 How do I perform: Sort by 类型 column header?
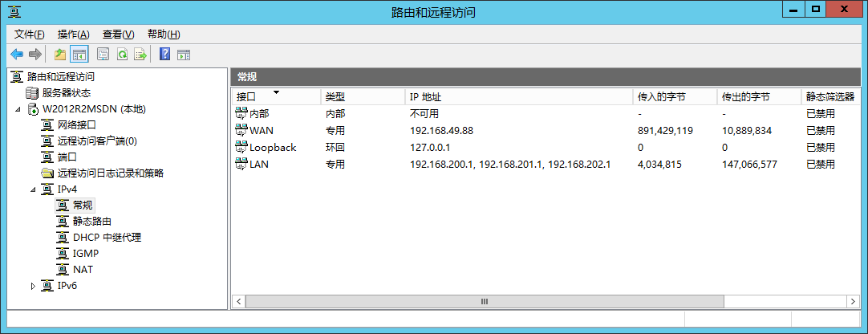click(363, 97)
